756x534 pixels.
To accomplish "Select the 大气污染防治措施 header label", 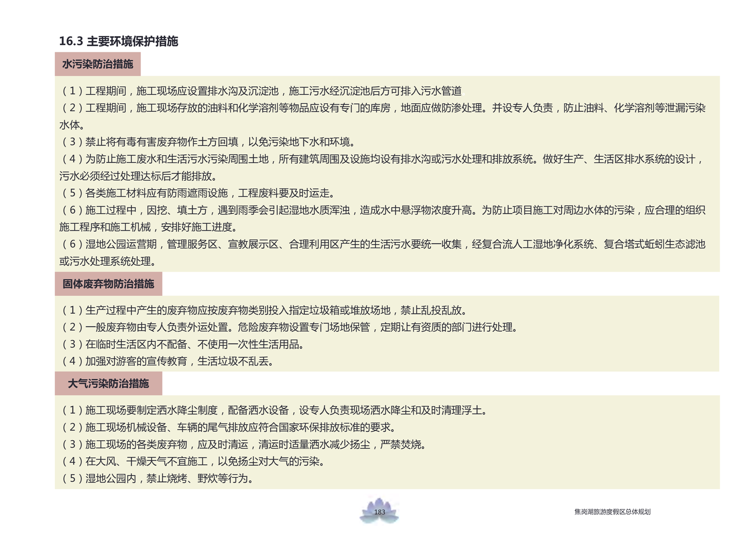I will (108, 384).
